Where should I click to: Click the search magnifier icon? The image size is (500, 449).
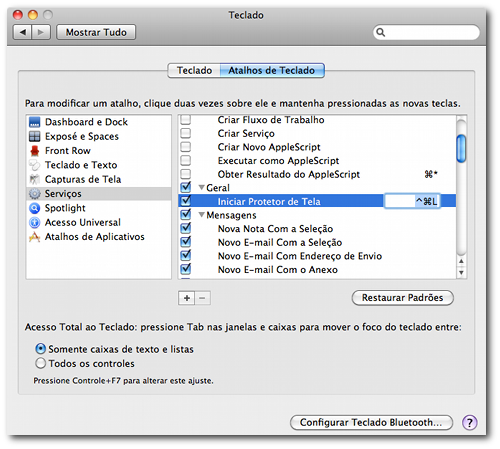pos(381,32)
